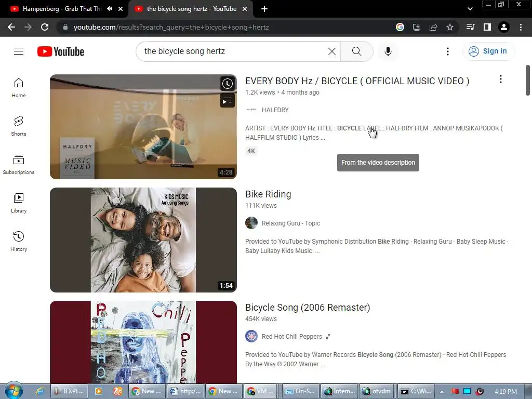Play the EVERY BODY Hz thumbnail
Viewport: 532px width, 399px height.
point(143,127)
